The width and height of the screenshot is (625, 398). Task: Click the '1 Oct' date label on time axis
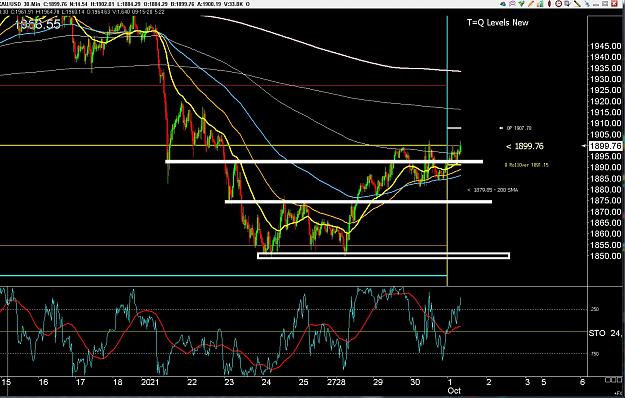[x=453, y=386]
